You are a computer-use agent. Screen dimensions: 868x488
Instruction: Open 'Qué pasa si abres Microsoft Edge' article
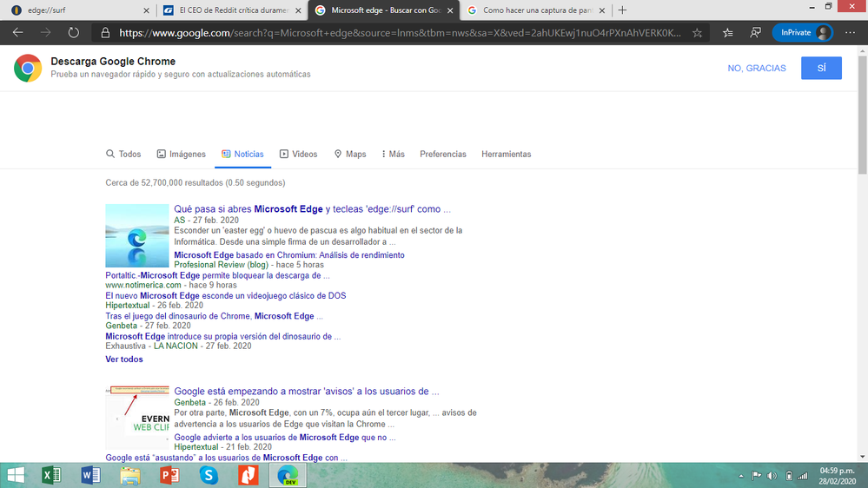312,209
